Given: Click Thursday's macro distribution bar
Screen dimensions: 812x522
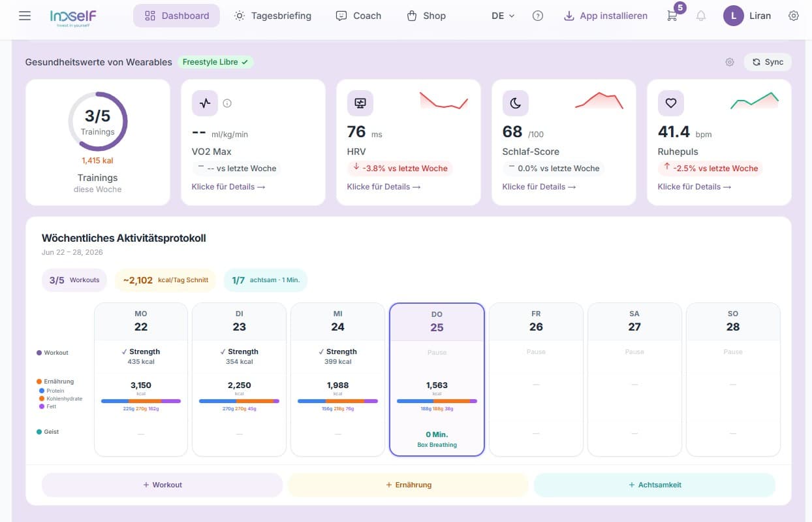Looking at the screenshot, I should coord(437,401).
